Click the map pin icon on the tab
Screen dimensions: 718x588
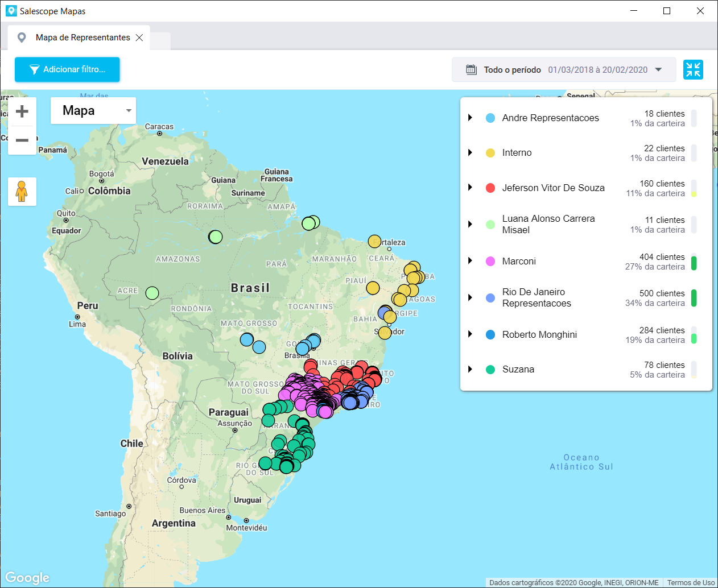[x=22, y=38]
